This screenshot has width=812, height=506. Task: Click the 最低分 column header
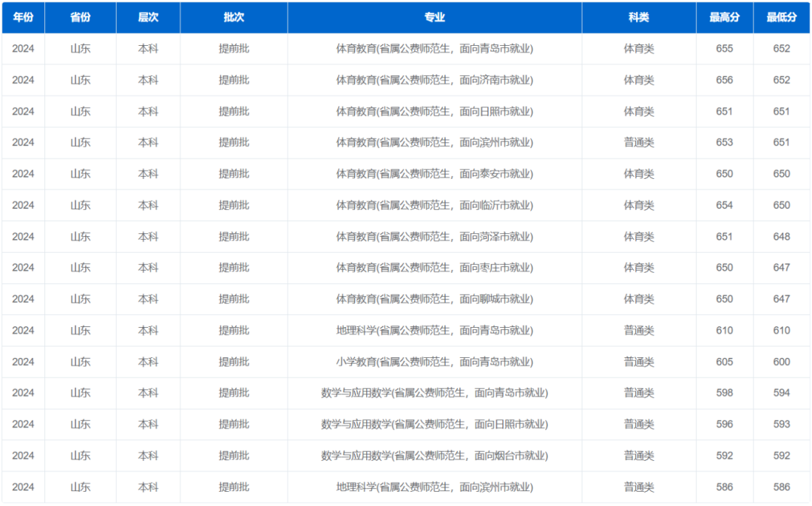point(782,17)
